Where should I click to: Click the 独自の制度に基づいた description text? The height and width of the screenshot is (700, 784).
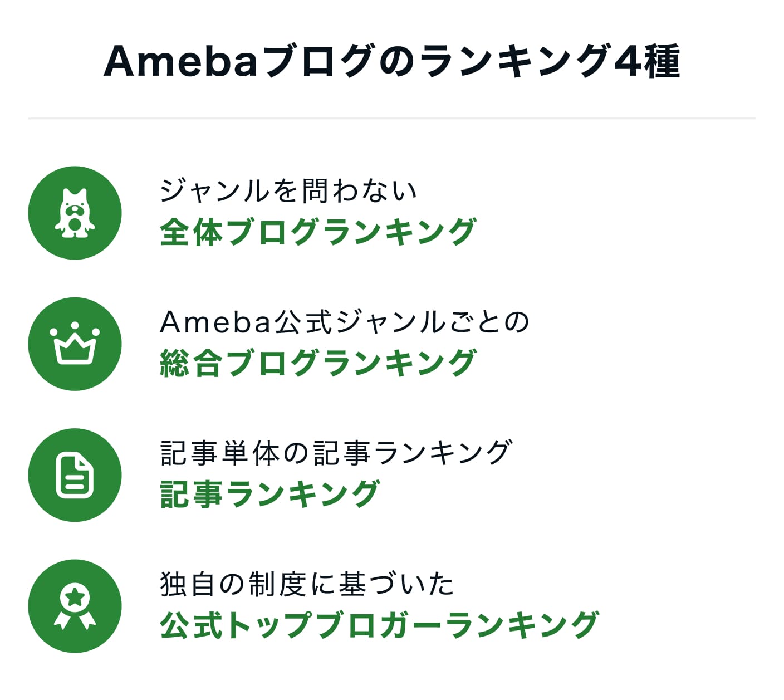307,584
